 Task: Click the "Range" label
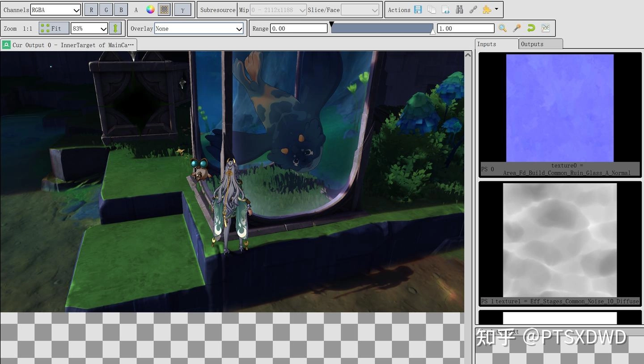click(260, 29)
